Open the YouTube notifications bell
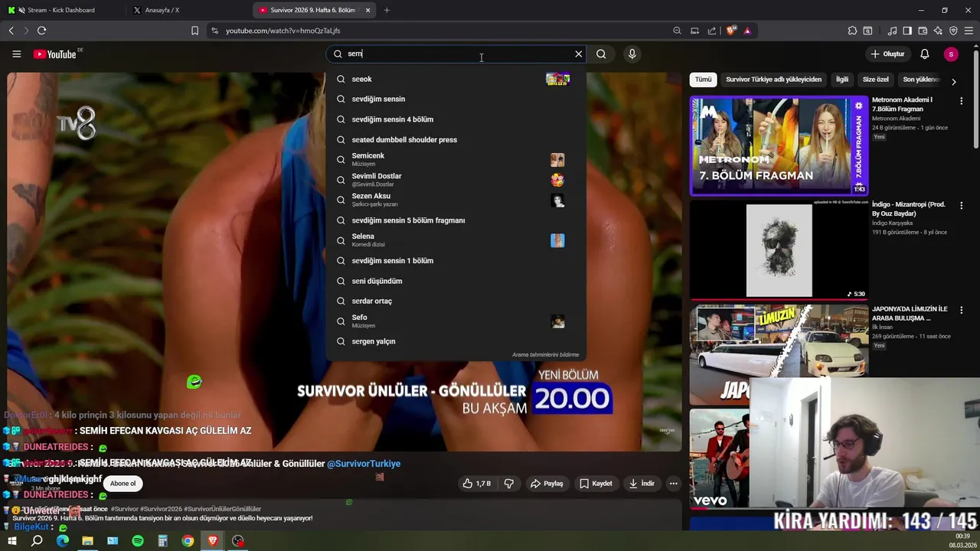980x551 pixels. pos(924,54)
